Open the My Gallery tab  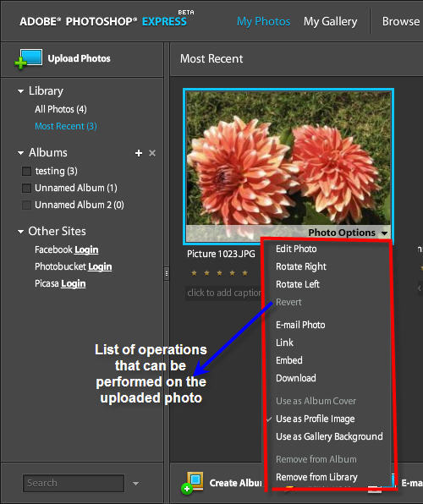point(330,21)
